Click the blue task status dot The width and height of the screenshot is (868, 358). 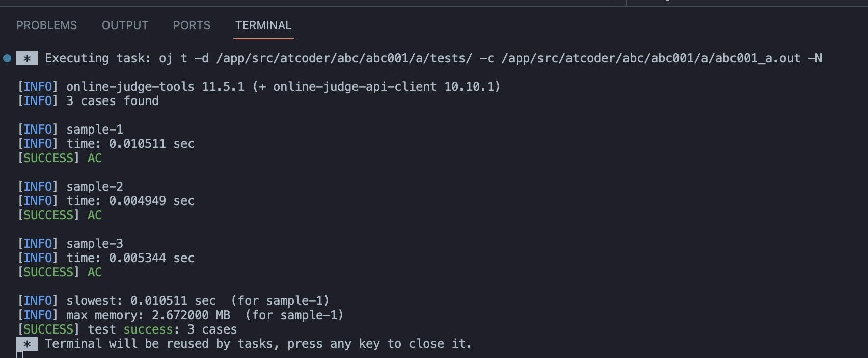(x=7, y=58)
